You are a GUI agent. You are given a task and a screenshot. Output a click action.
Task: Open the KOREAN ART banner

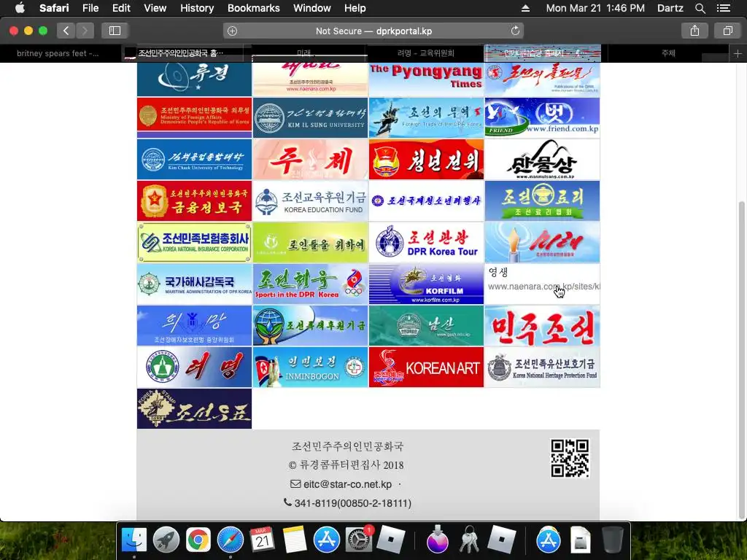[426, 367]
